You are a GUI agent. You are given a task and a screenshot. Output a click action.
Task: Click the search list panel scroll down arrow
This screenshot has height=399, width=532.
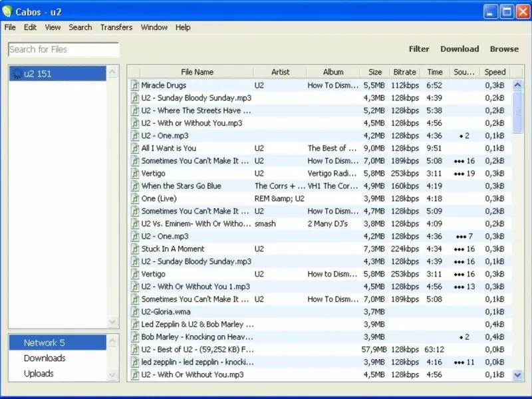pos(112,322)
